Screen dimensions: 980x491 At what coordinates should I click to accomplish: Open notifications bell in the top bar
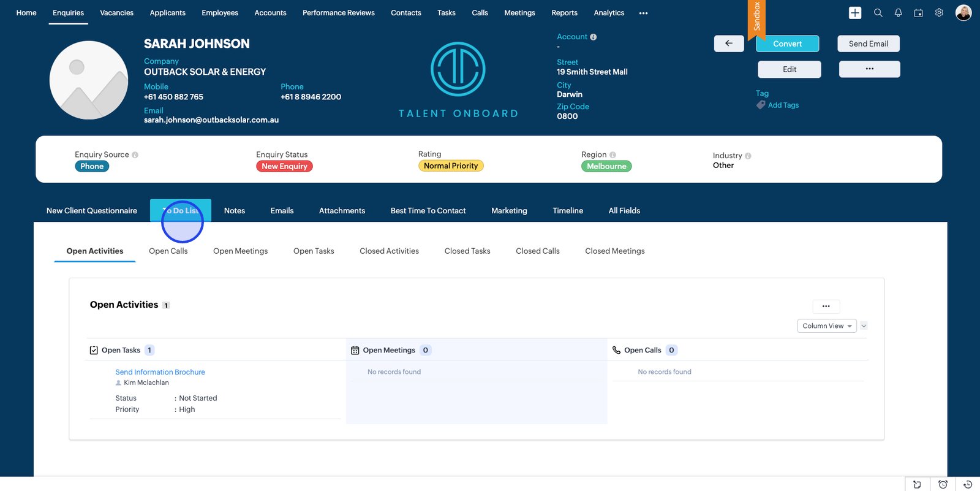[x=898, y=13]
